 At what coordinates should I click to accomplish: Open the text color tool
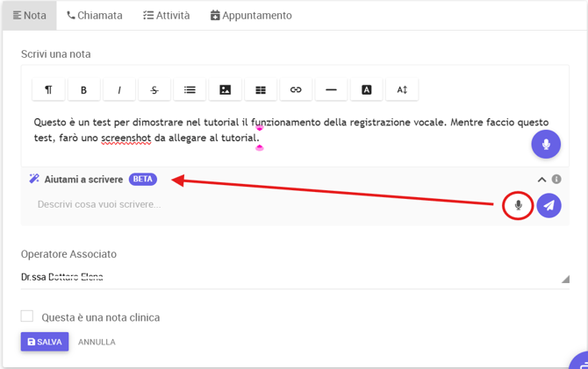pos(366,89)
